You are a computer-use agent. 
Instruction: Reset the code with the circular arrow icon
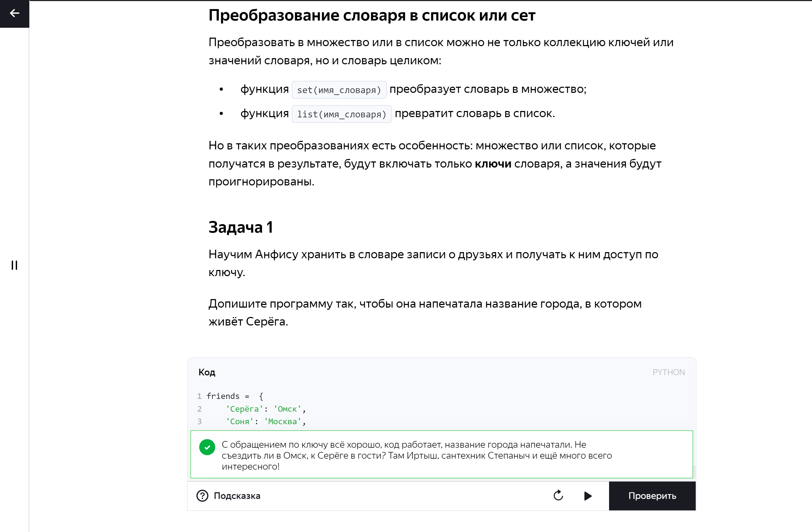(558, 495)
